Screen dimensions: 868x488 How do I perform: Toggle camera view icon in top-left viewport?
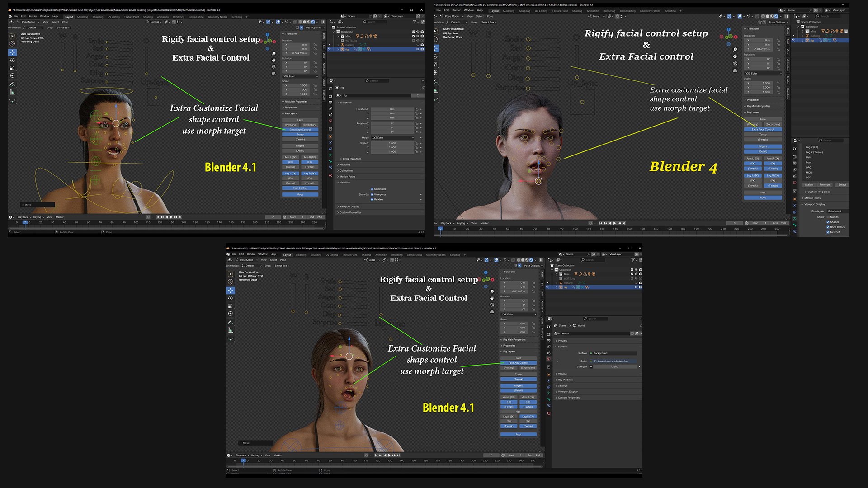(274, 66)
